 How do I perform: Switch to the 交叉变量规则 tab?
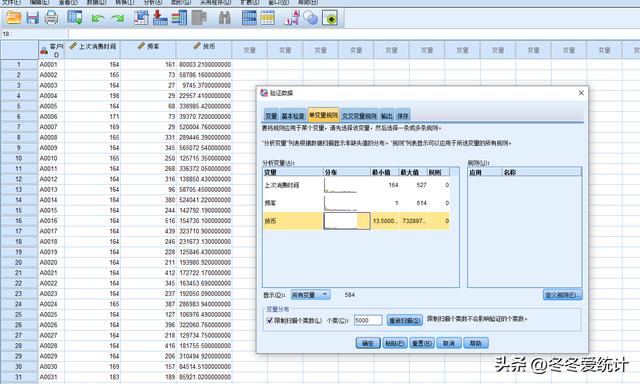coord(359,116)
